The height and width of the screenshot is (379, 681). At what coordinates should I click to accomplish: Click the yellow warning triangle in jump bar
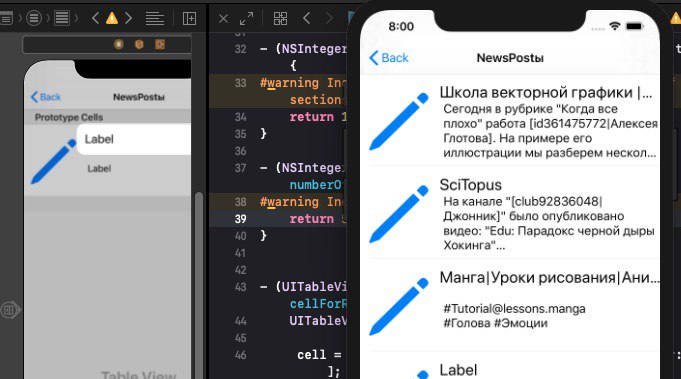click(112, 18)
